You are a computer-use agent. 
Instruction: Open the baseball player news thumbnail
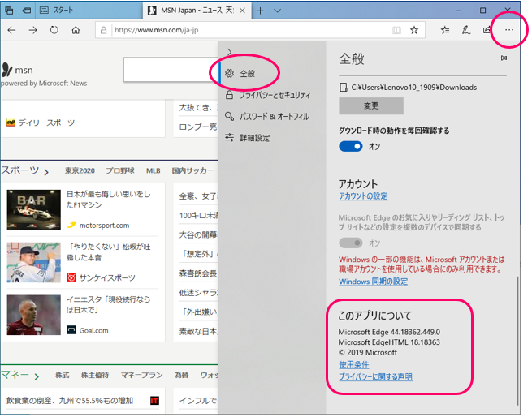(33, 262)
